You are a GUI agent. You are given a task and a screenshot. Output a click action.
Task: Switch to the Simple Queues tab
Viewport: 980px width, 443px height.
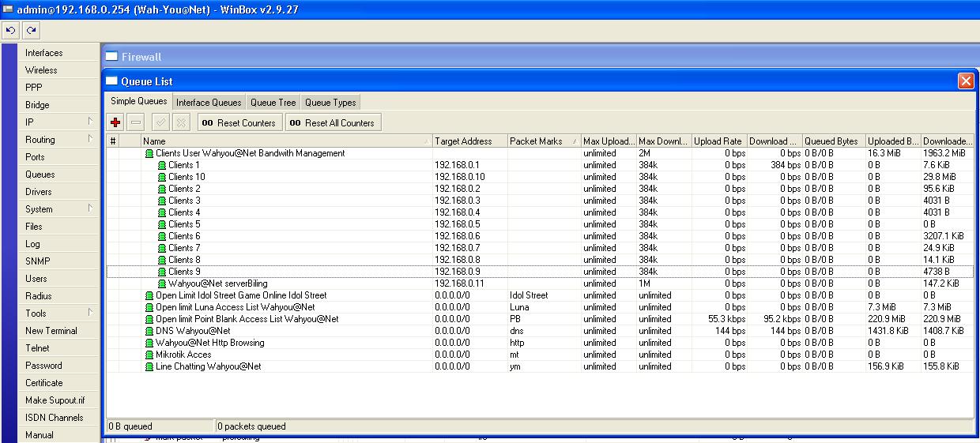pos(139,101)
